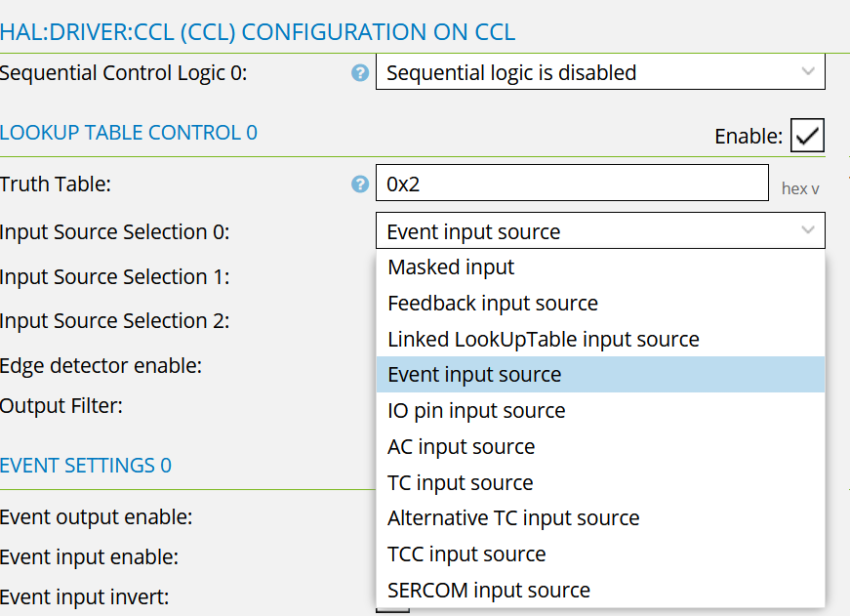Screen dimensions: 850x616
Task: Expand Input Source Selection 0 dropdown
Action: pyautogui.click(x=600, y=231)
